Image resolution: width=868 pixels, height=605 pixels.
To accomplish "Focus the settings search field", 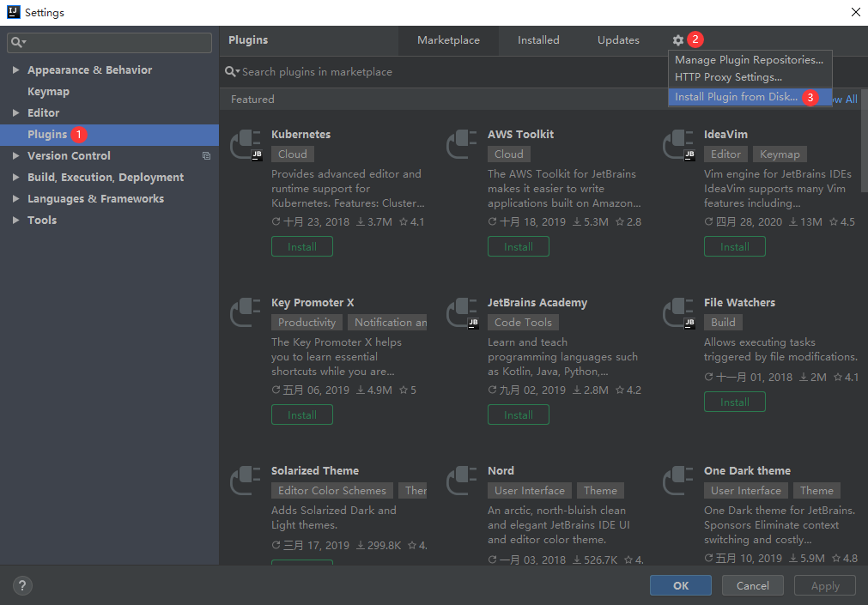I will coord(110,43).
